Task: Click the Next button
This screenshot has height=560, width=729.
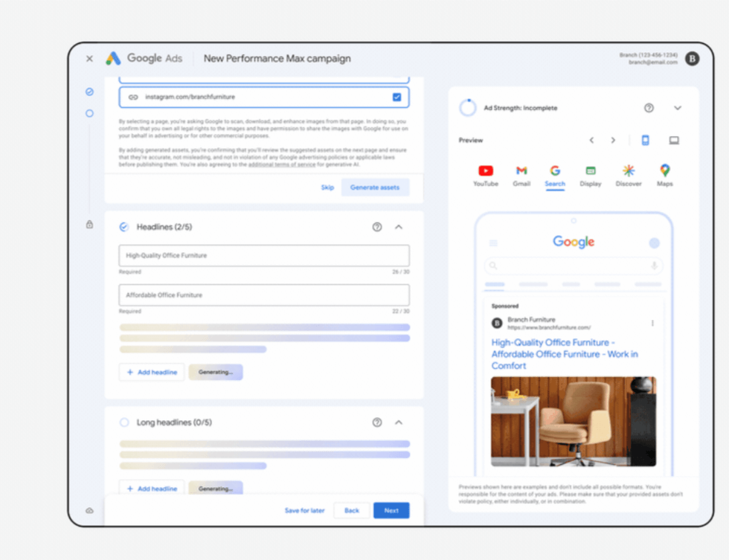Action: pos(391,510)
